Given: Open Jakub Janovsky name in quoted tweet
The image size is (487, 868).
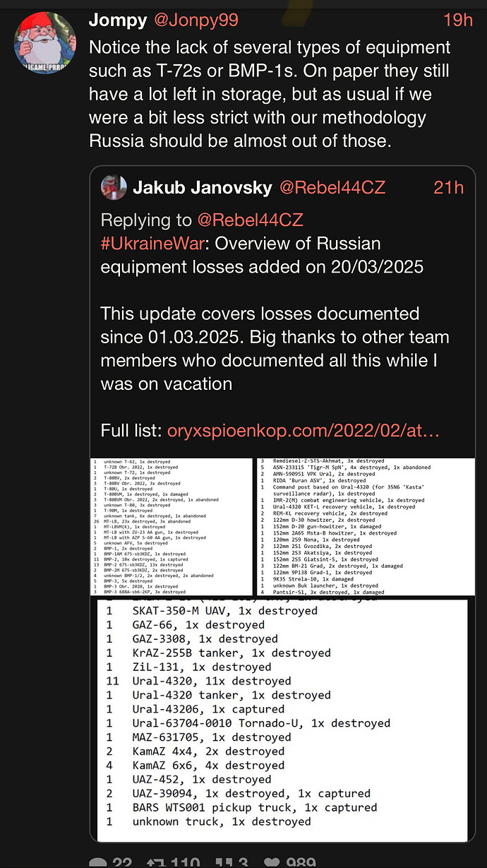Looking at the screenshot, I should [203, 187].
